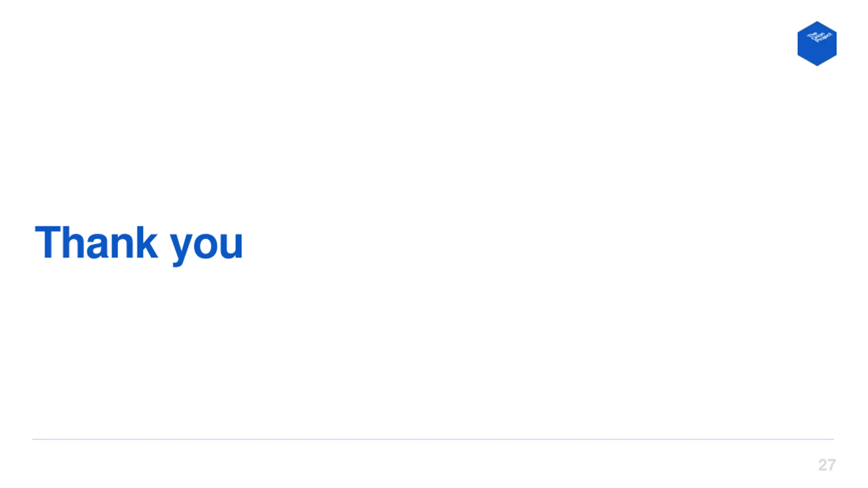868x488 pixels.
Task: Click the letter "h" in "Thank"
Action: tap(73, 242)
